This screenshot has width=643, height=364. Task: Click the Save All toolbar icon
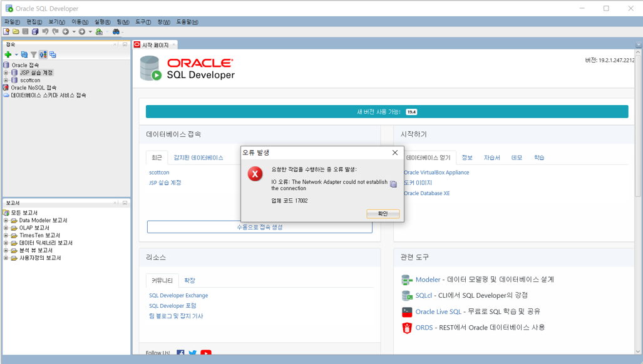coord(35,31)
